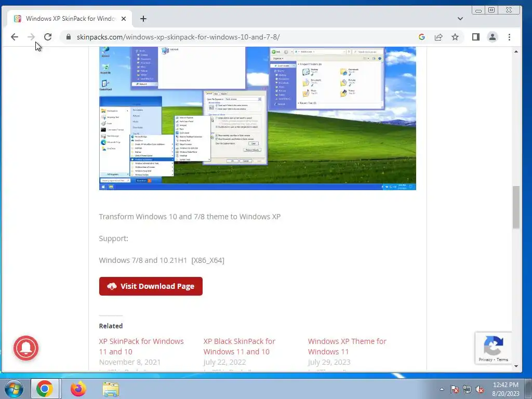532x399 pixels.
Task: Click Chrome in the taskbar
Action: pos(45,389)
